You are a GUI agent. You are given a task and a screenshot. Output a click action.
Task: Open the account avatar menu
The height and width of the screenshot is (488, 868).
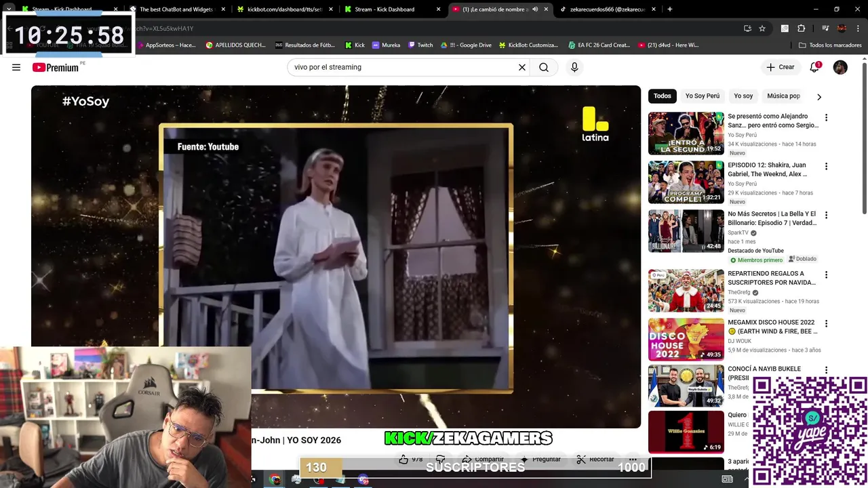(840, 67)
